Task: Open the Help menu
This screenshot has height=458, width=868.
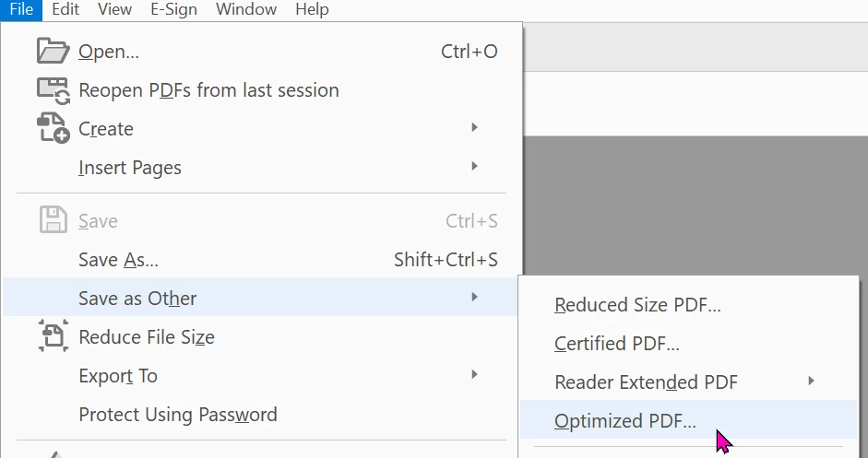Action: [312, 10]
